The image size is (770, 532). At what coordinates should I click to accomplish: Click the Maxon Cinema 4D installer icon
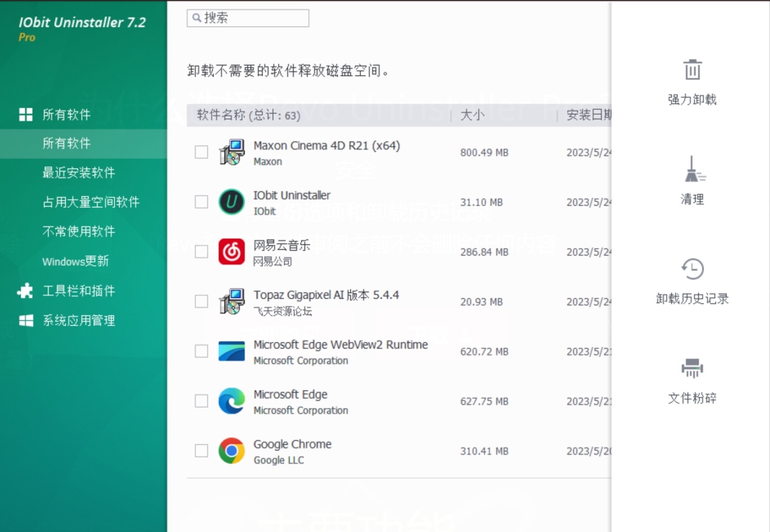tap(232, 152)
